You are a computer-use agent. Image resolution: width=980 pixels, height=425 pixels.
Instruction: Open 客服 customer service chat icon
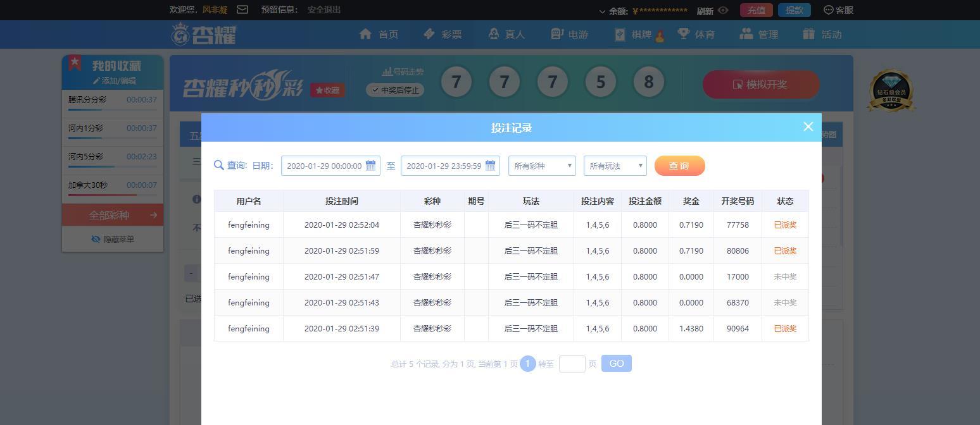[828, 10]
